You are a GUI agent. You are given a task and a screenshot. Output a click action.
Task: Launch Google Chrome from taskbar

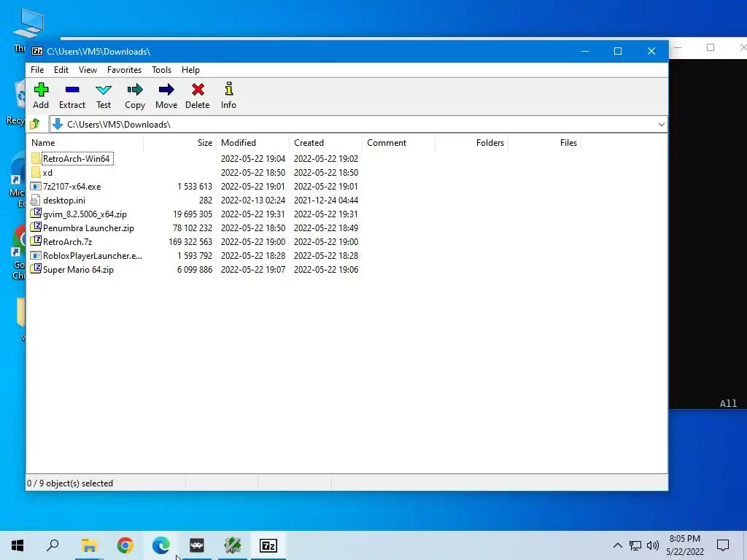125,545
